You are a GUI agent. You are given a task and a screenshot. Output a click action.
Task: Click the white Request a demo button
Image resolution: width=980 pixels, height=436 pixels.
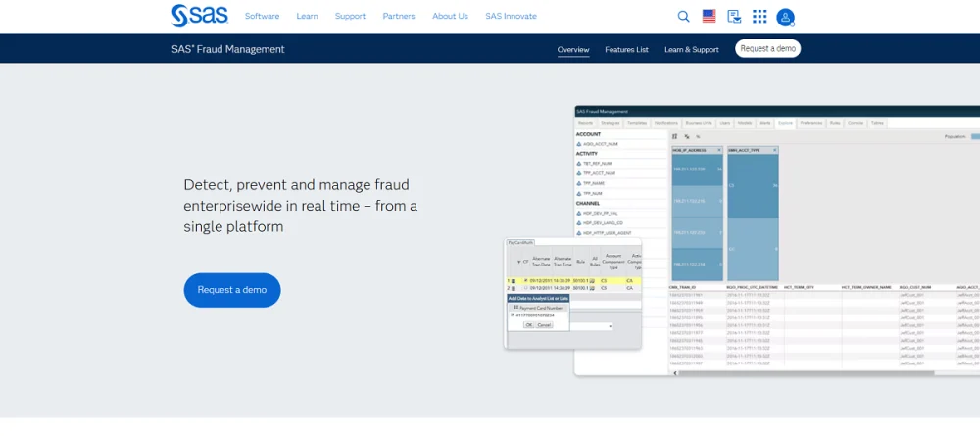click(x=767, y=48)
